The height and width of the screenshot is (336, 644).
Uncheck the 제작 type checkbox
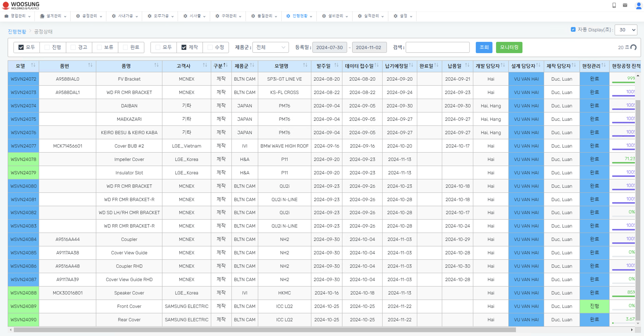(x=184, y=47)
